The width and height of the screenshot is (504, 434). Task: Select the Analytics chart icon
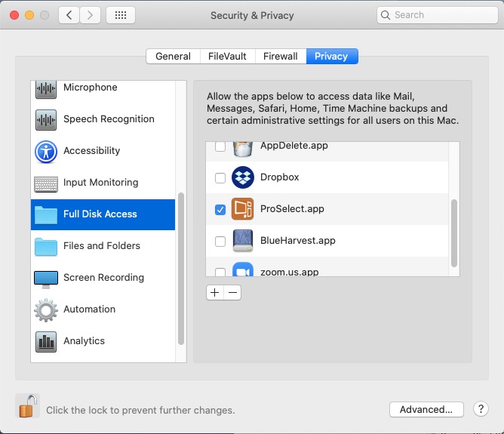point(46,341)
